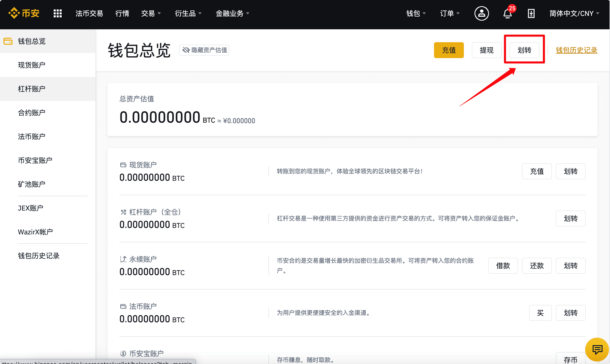This screenshot has height=364, width=610.
Task: Open the chat support bubble
Action: 597,350
